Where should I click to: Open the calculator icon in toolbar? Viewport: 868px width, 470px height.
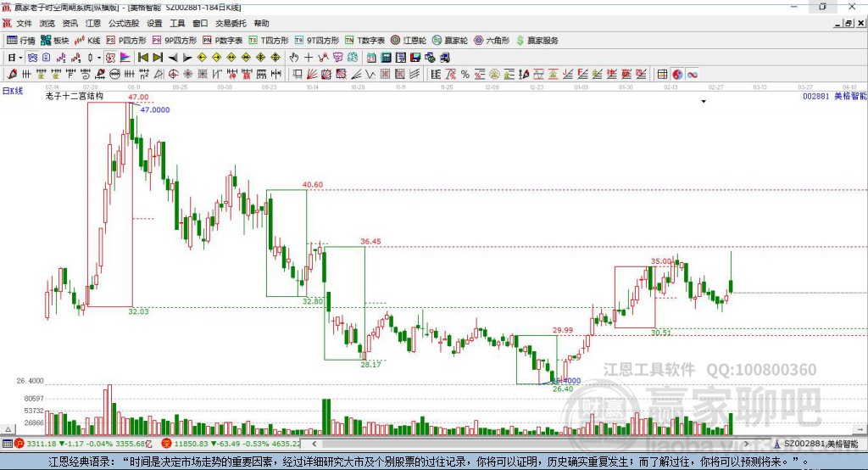click(387, 57)
